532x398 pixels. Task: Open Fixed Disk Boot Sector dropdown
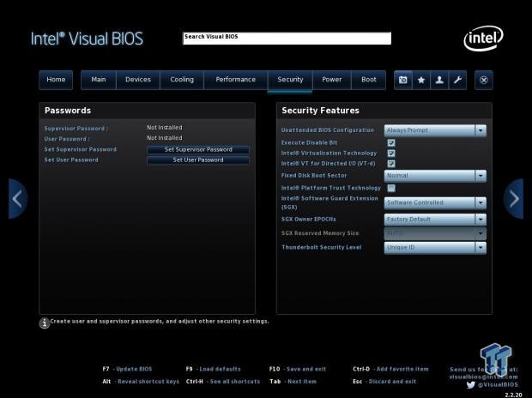pyautogui.click(x=435, y=176)
